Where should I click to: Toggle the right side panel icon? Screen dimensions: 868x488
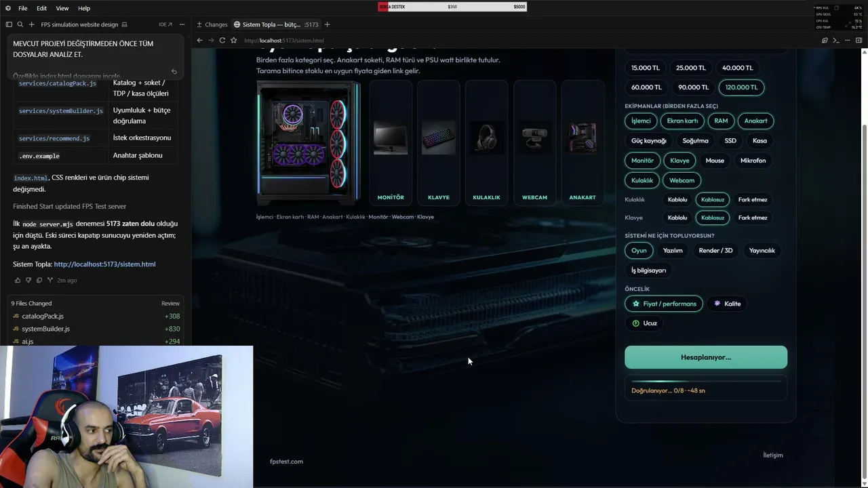tap(859, 41)
